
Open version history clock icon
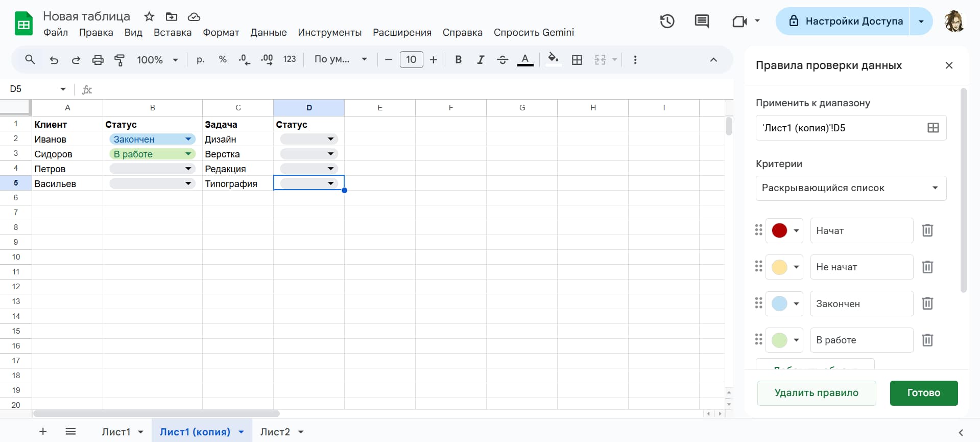[x=667, y=21]
